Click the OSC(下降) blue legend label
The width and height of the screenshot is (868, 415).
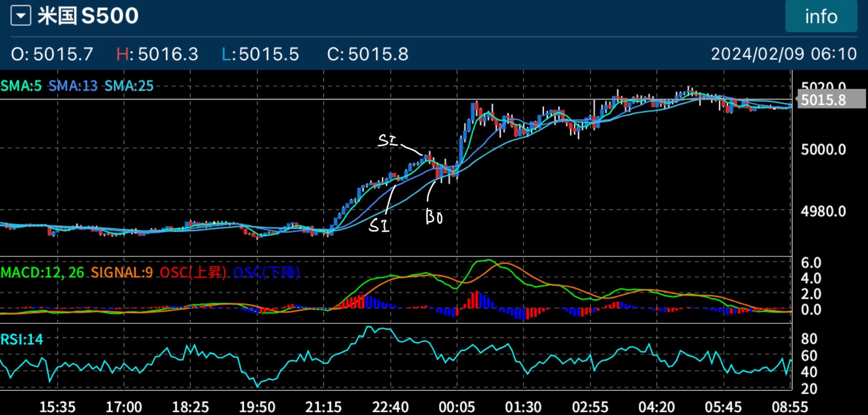[x=266, y=273]
